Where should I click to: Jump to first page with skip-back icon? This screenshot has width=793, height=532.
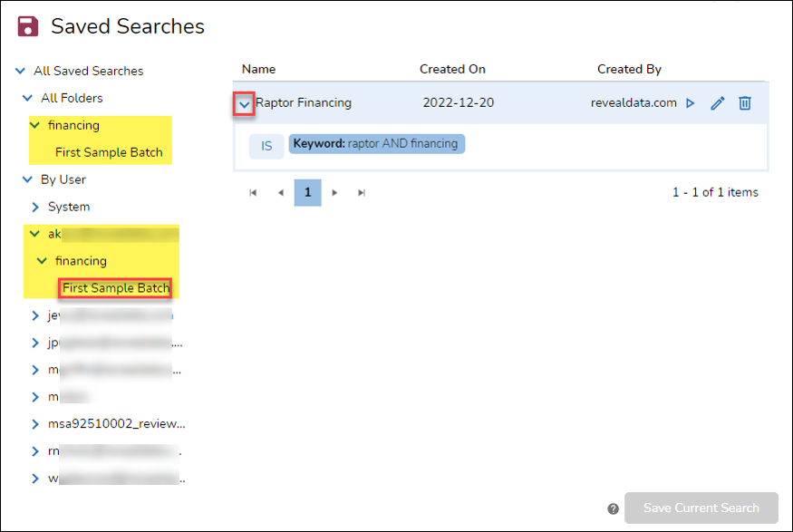(x=253, y=192)
